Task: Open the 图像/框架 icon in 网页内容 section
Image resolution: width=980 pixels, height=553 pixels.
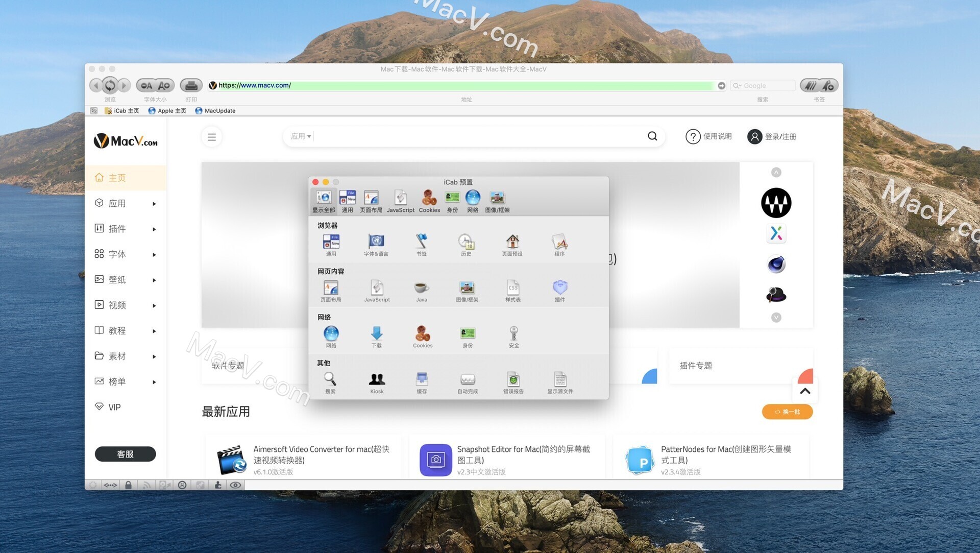Action: pos(467,291)
